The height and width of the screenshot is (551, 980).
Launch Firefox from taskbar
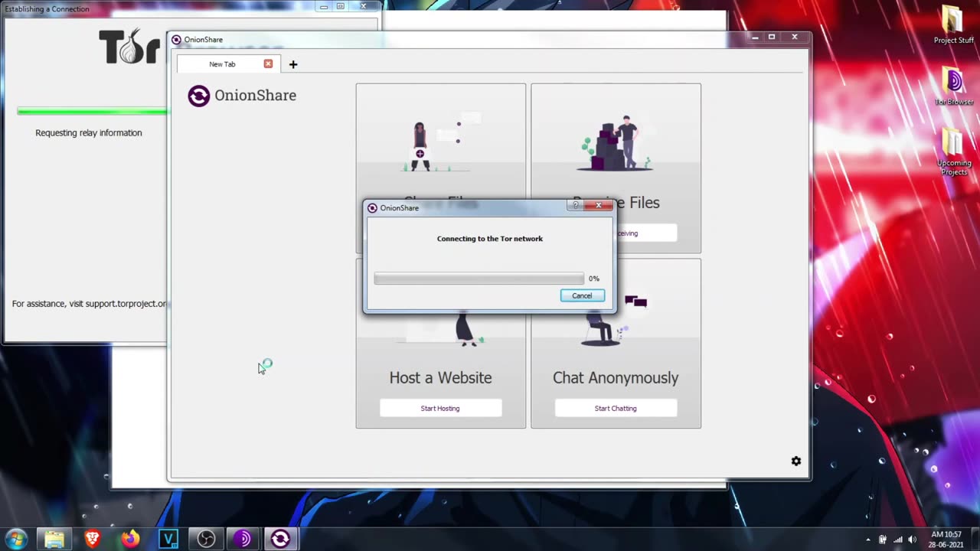pyautogui.click(x=130, y=539)
